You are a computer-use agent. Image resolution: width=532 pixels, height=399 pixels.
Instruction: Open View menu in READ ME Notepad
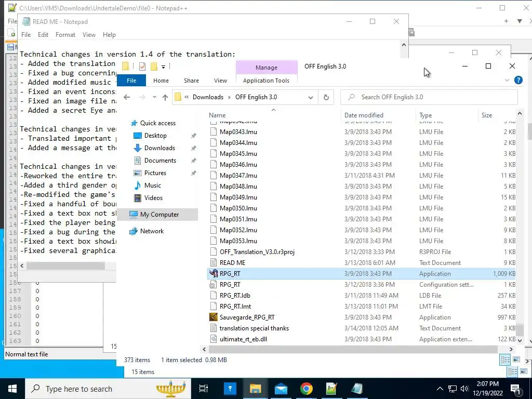(x=89, y=35)
